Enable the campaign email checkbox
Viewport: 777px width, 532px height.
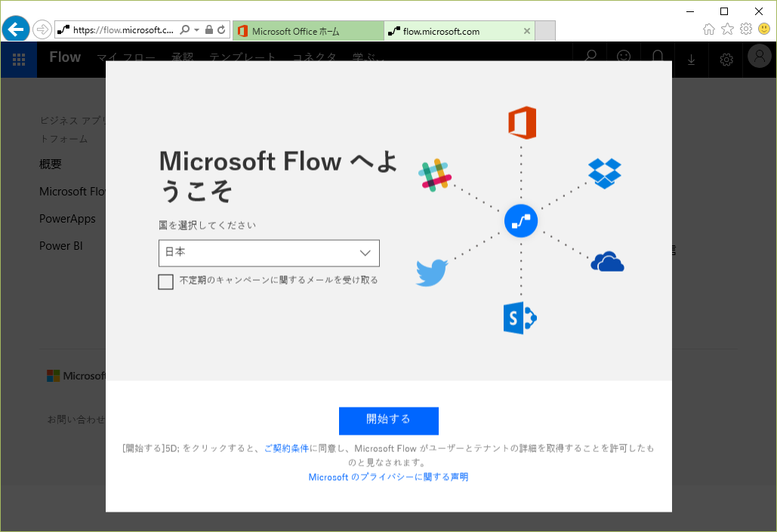click(165, 281)
